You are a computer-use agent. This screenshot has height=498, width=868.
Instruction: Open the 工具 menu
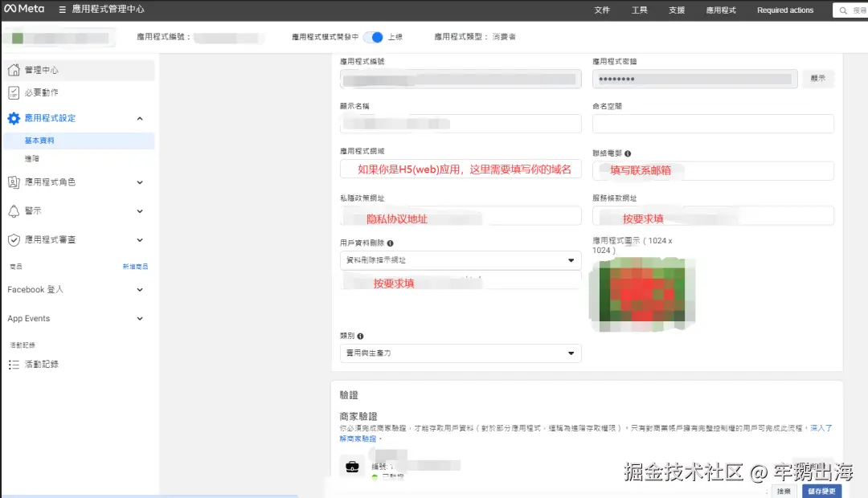(639, 10)
